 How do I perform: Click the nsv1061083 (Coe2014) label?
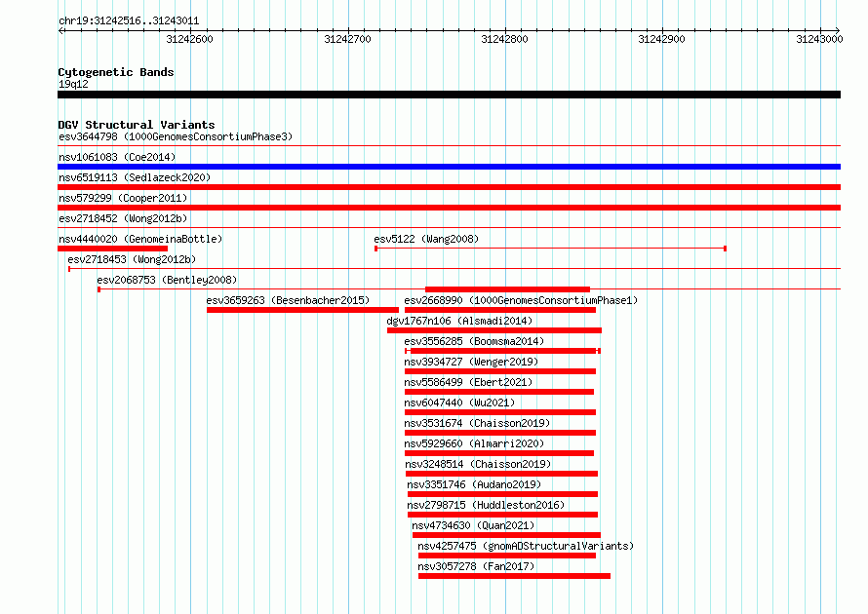coord(117,157)
